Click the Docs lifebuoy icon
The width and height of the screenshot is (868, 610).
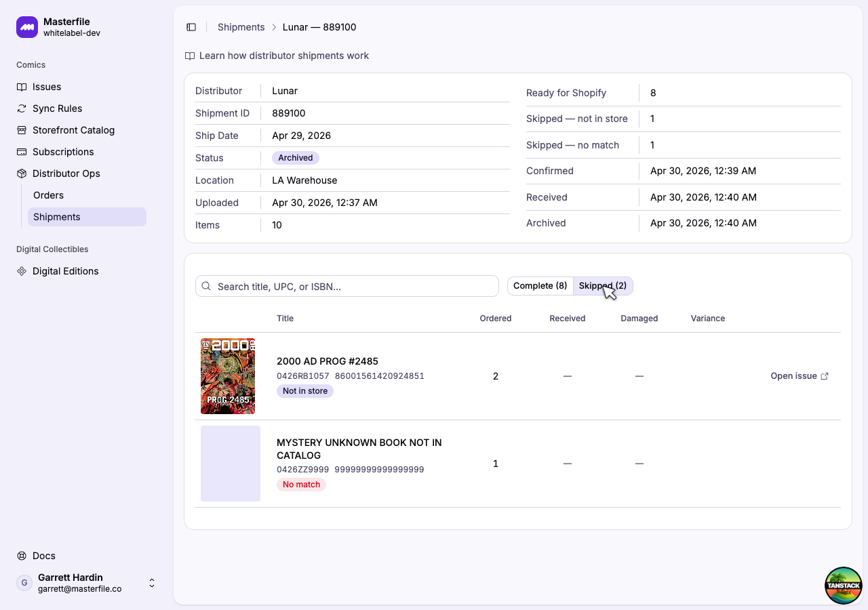(x=22, y=556)
